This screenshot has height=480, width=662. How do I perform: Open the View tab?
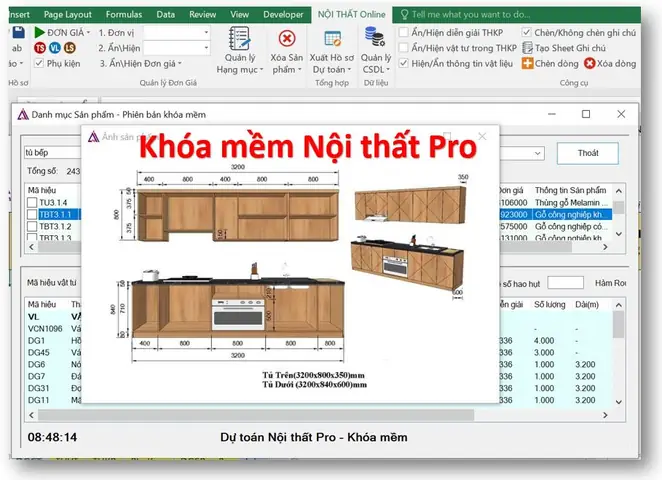pyautogui.click(x=239, y=15)
